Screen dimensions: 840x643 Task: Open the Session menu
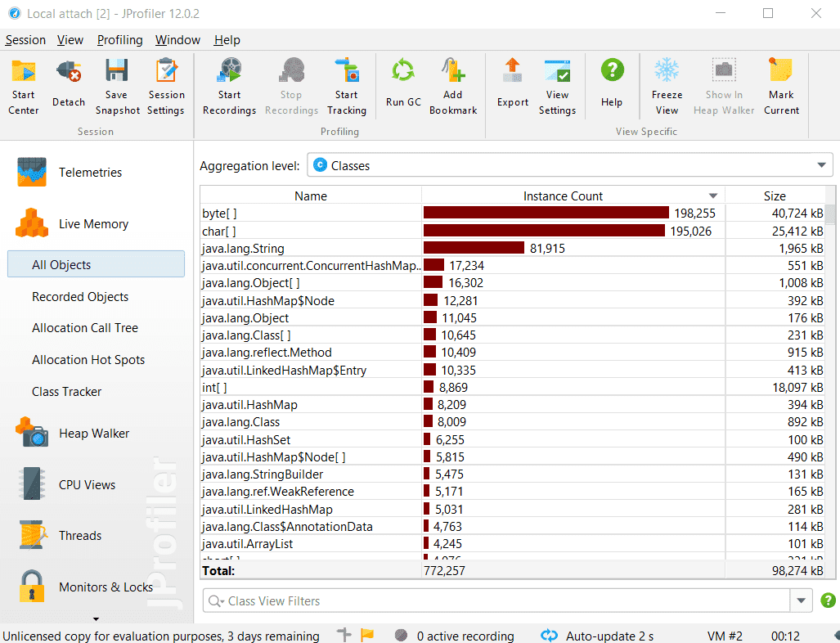(25, 40)
